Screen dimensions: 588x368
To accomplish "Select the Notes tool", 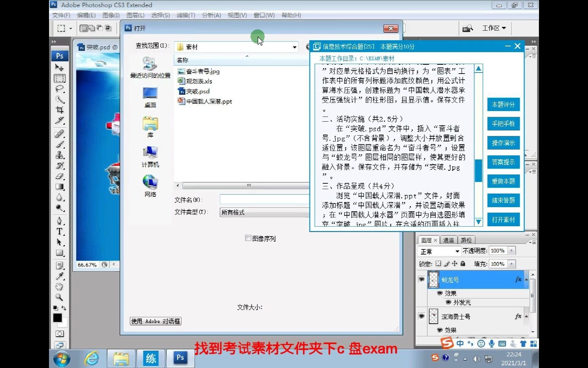I will tap(60, 265).
